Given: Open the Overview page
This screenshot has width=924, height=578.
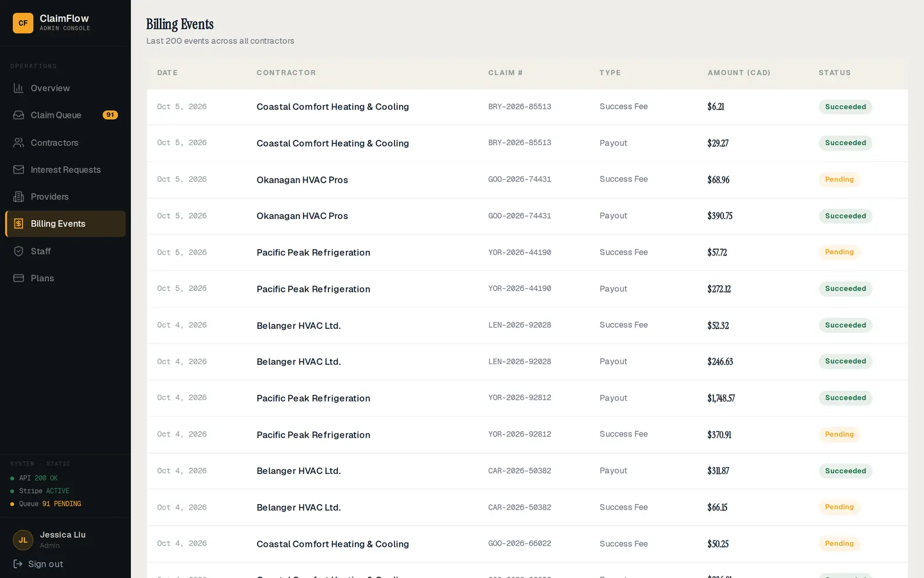Looking at the screenshot, I should point(65,88).
